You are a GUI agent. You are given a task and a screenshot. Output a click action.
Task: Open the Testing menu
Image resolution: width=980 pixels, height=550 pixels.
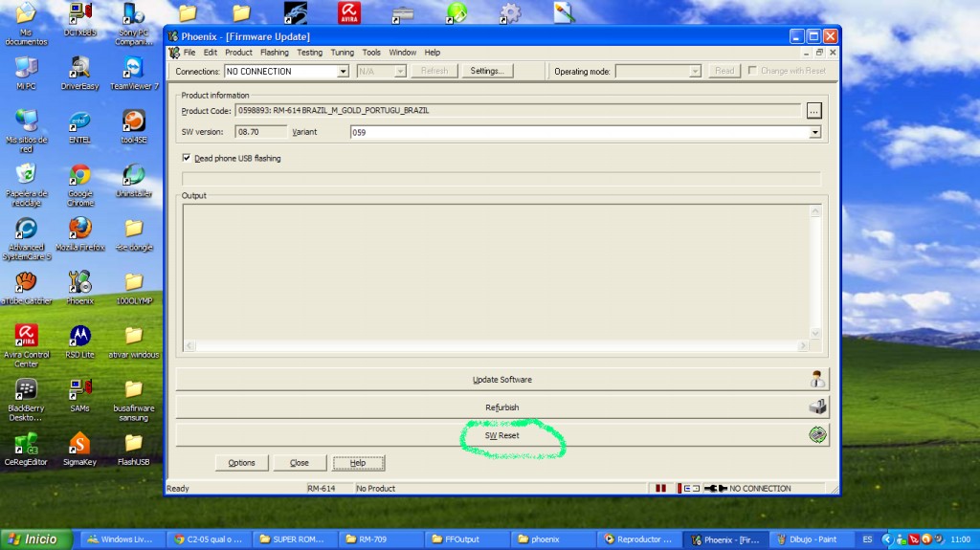[309, 53]
